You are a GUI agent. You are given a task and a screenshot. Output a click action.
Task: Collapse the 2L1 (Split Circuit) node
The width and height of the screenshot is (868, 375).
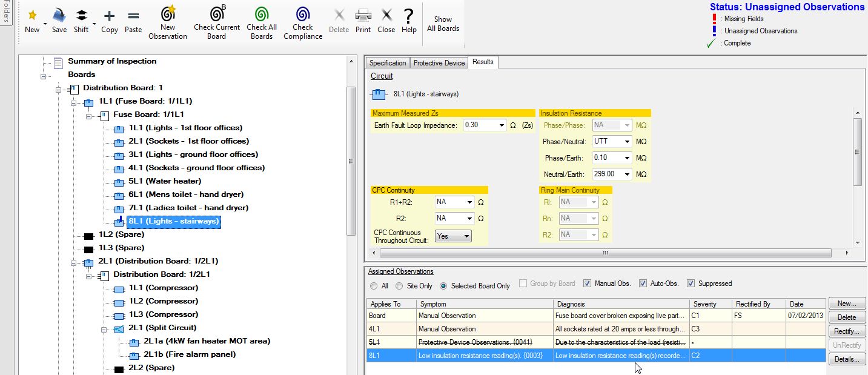point(104,330)
